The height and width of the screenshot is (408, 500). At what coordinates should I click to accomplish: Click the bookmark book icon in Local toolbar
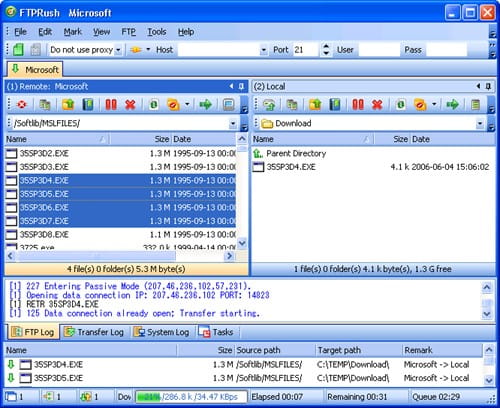(x=335, y=105)
